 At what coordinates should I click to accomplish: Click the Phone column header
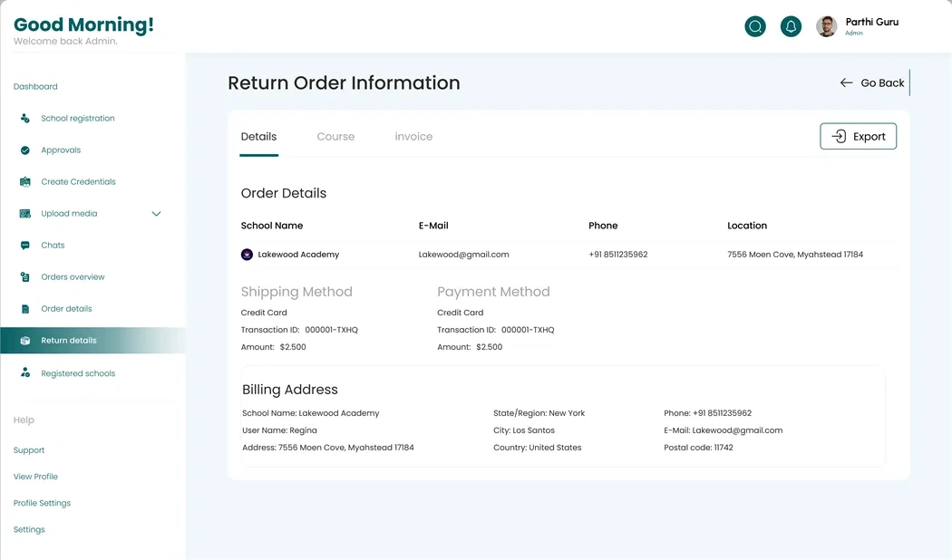tap(603, 225)
